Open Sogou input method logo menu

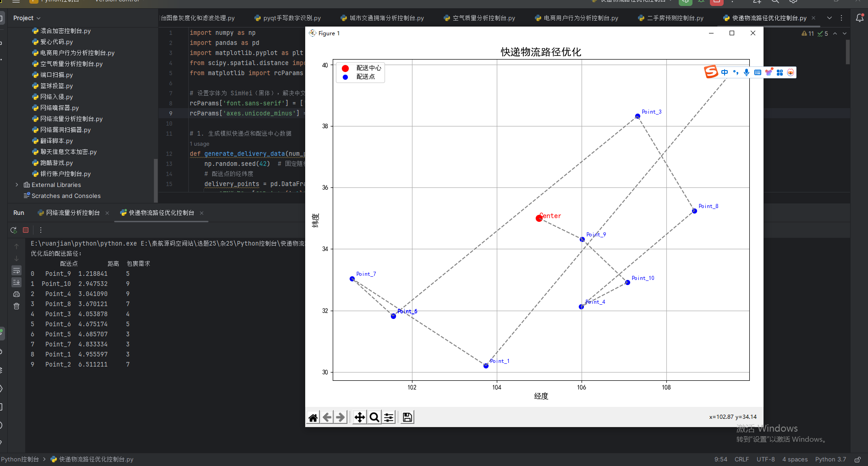[711, 72]
